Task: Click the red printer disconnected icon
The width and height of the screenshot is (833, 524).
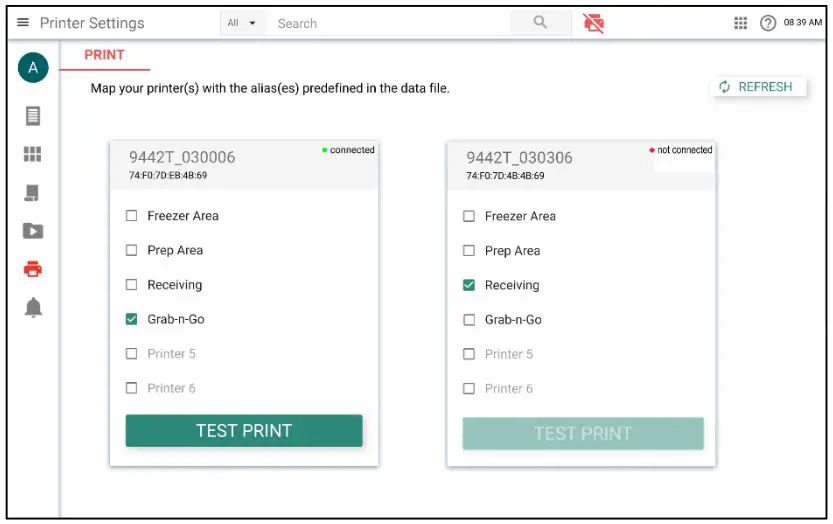Action: [594, 23]
